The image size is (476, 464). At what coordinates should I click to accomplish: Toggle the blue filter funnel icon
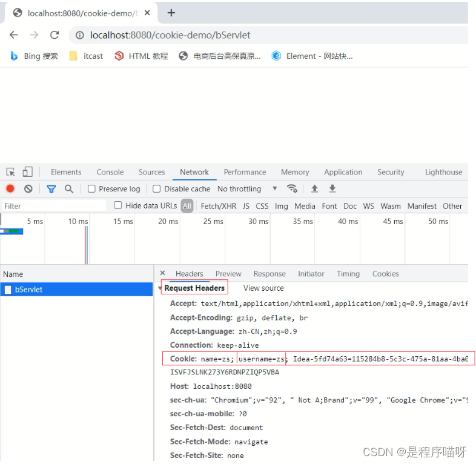51,189
